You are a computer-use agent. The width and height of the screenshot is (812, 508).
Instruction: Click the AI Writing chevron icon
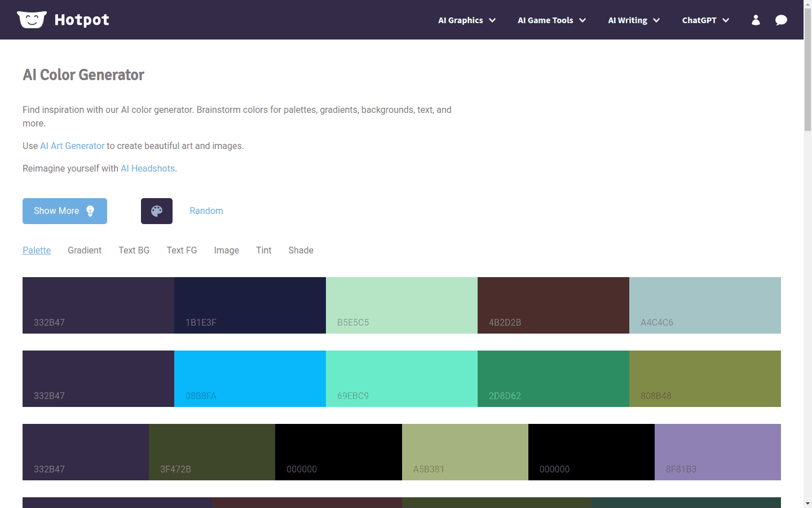tap(656, 20)
